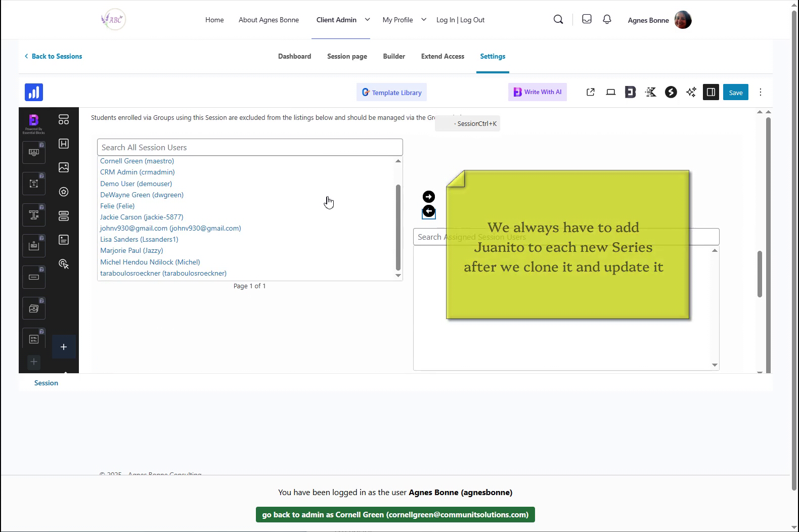Open the three-dot options menu

(760, 92)
